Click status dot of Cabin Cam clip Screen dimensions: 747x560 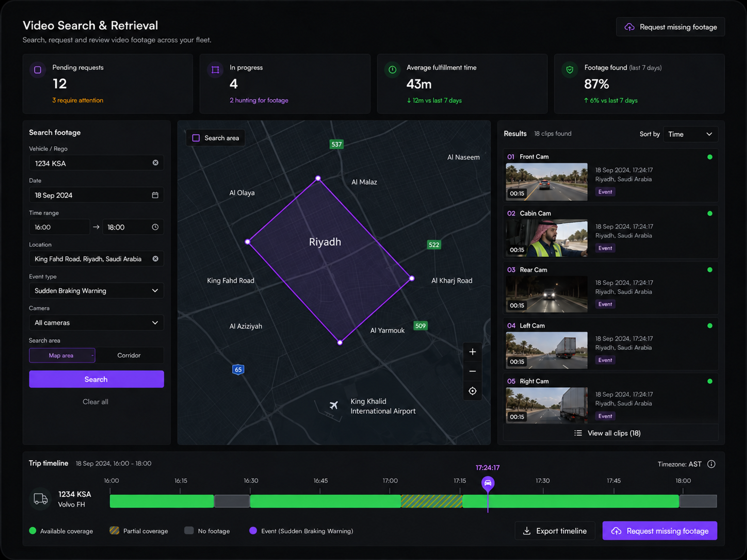[710, 213]
